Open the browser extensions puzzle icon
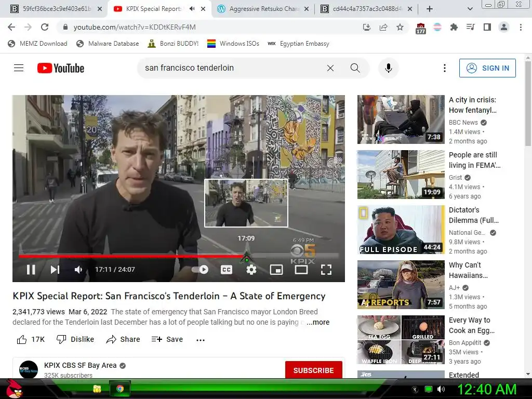This screenshot has width=532, height=399. tap(454, 27)
